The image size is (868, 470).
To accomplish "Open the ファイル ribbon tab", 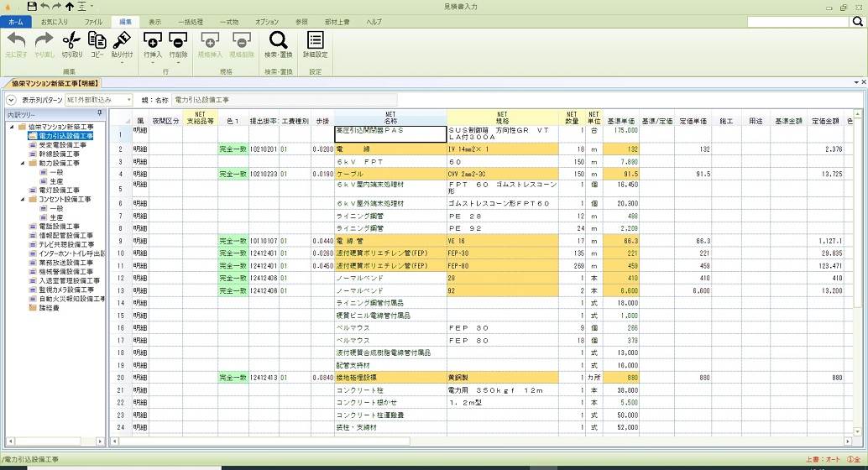I will (93, 22).
